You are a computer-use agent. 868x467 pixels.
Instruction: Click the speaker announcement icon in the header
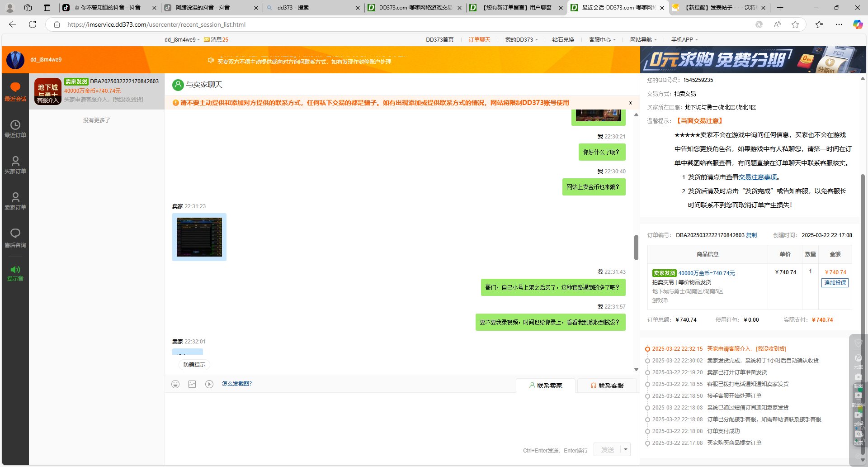tap(211, 60)
